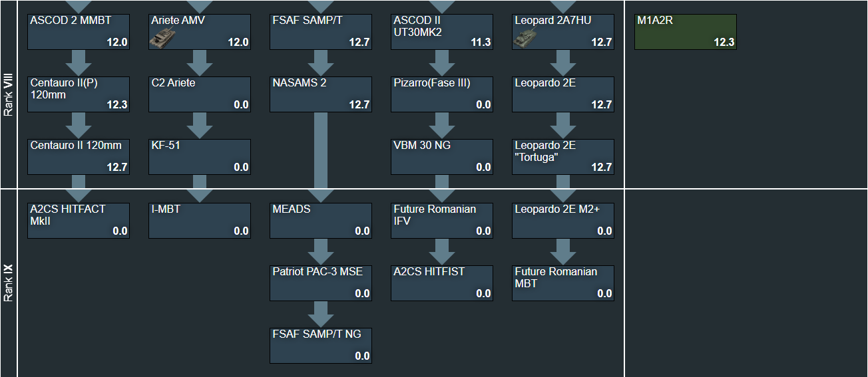Click arrow between Patriot PAC-3 MSE and FSAF SAMP/T NG
Screen dimensions: 868x377
click(x=321, y=314)
